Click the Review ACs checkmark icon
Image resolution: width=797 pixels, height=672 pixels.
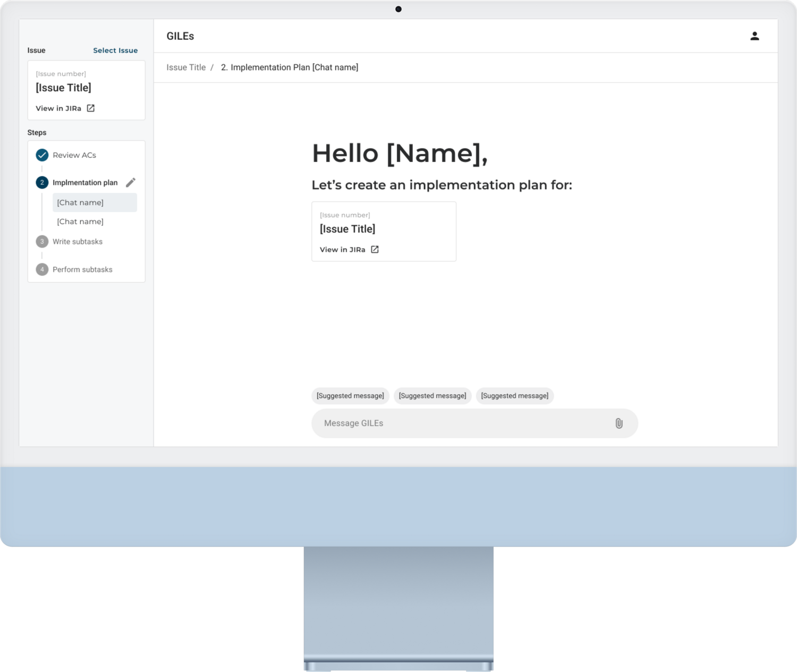42,155
